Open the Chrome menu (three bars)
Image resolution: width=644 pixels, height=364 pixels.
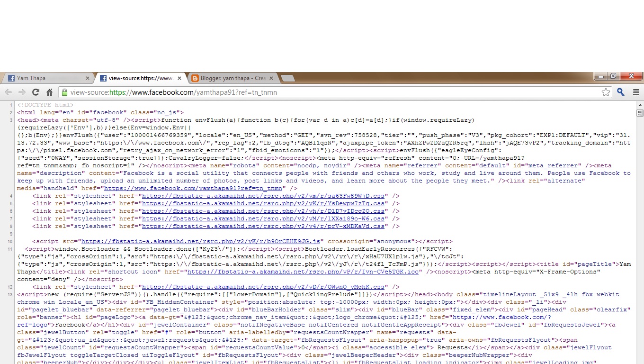(636, 92)
